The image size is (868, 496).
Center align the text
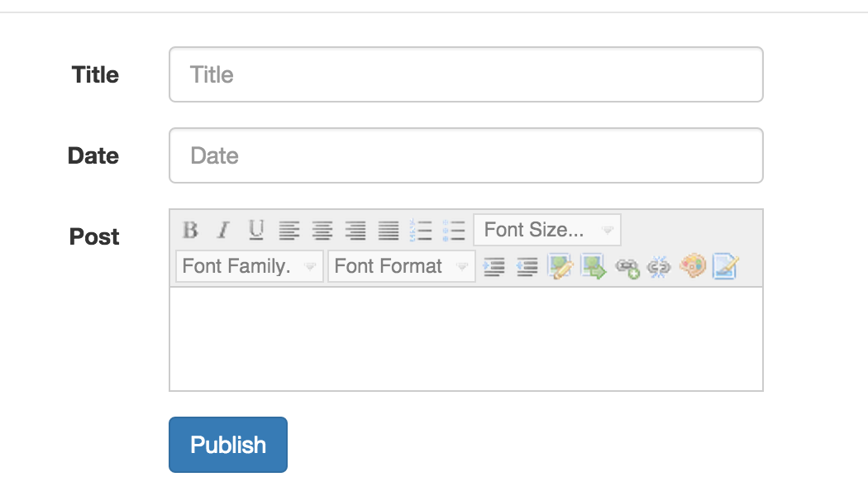coord(322,230)
